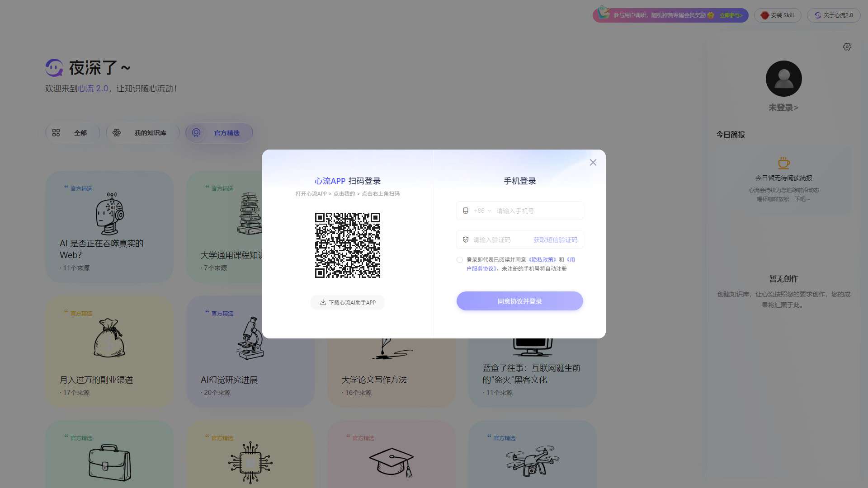Click 今日暂无待阅读简报 text
The width and height of the screenshot is (868, 488).
tap(783, 178)
